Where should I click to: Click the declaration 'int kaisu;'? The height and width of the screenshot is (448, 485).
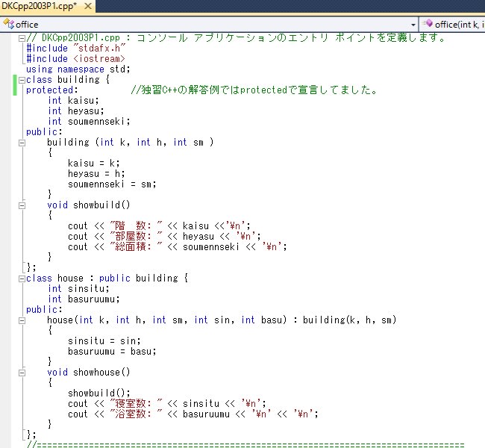pyautogui.click(x=73, y=101)
